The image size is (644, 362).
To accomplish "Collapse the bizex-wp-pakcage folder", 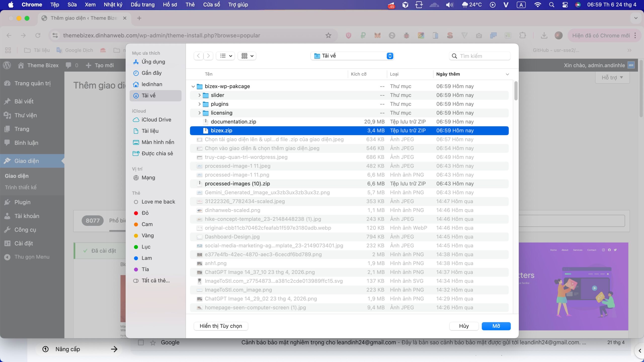I will (x=193, y=86).
